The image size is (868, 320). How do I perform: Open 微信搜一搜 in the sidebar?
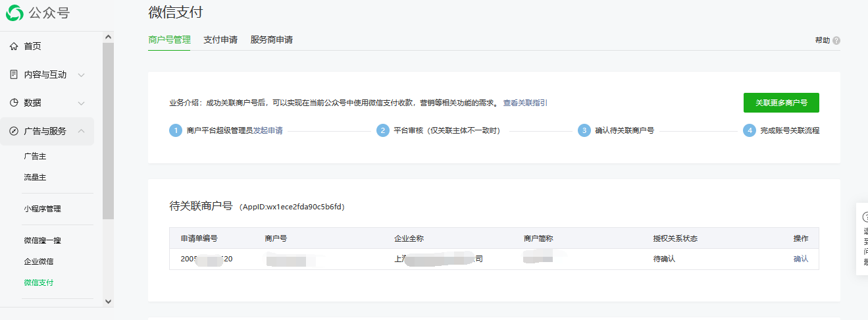(x=42, y=241)
